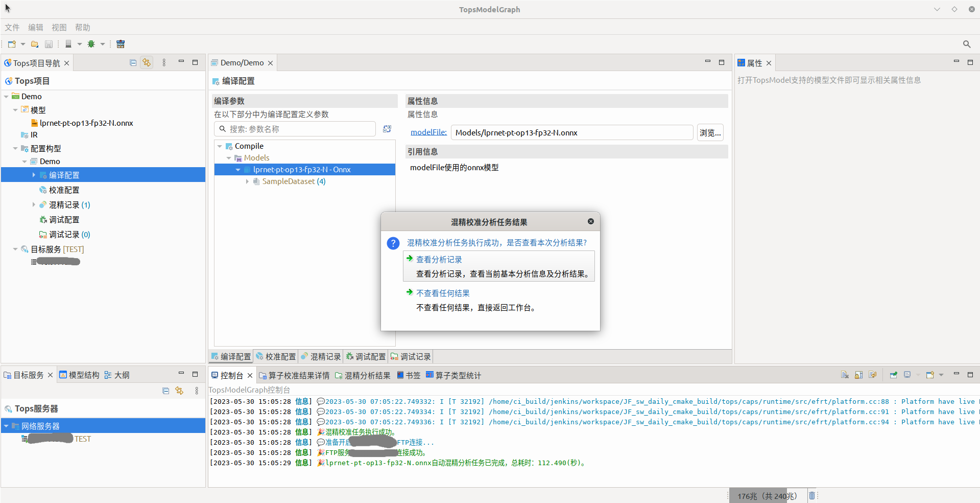980x503 pixels.
Task: Switch to bottom 调试配置 editor tab
Action: pyautogui.click(x=366, y=356)
